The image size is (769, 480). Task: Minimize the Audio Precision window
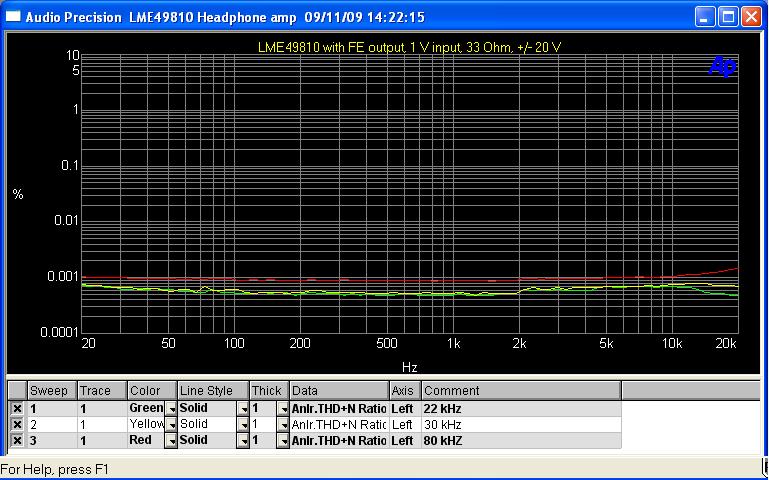[705, 17]
